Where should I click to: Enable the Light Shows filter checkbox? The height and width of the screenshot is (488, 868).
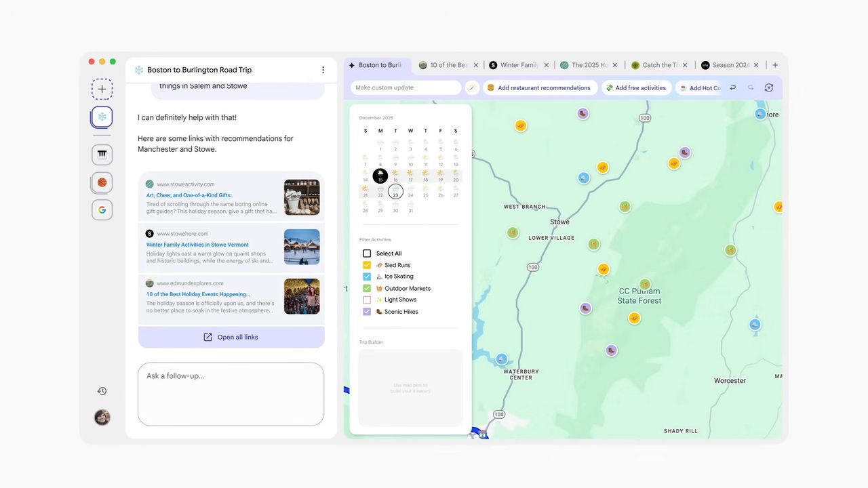(x=367, y=300)
